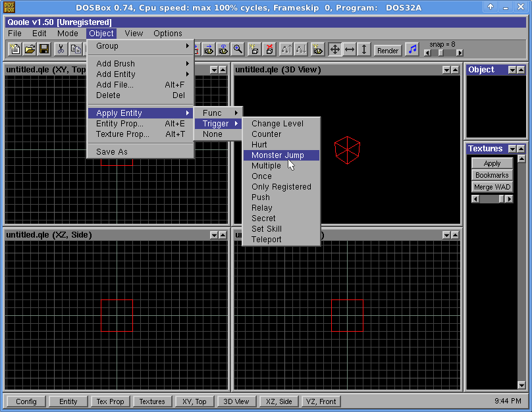
Task: Open the Options menu
Action: [168, 33]
